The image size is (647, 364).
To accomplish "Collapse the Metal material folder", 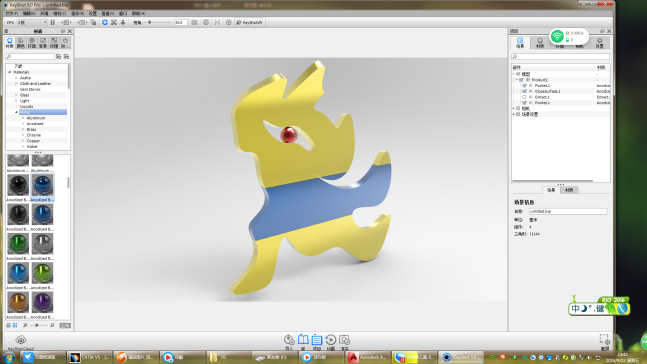I will coord(16,112).
